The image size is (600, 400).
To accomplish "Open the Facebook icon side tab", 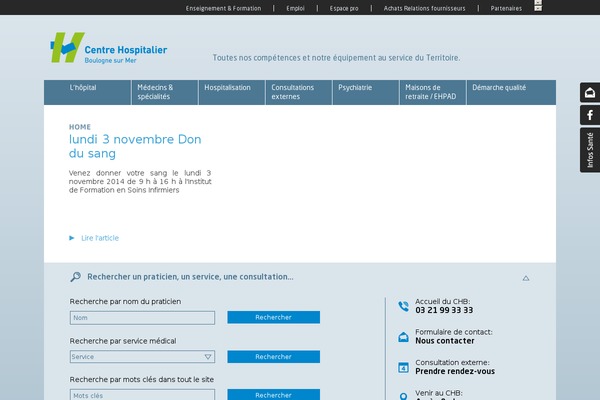I will (590, 115).
